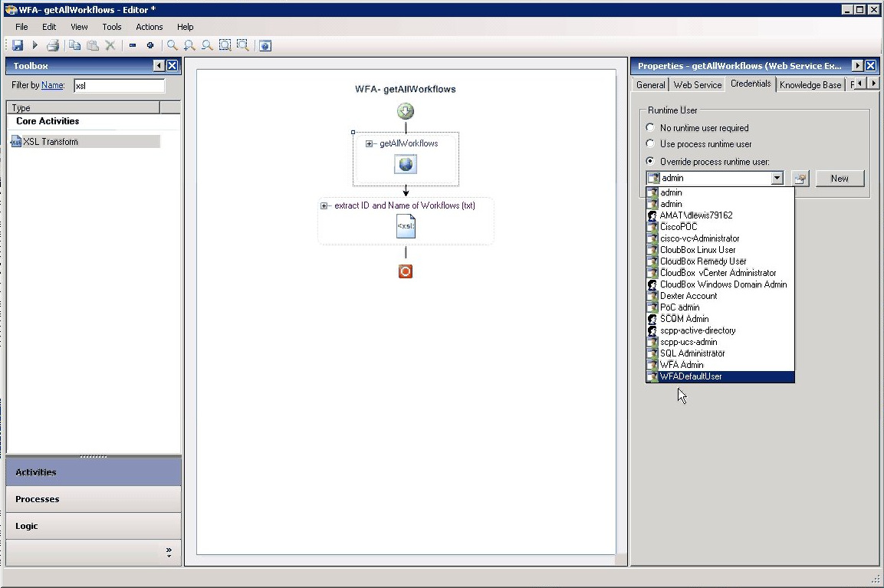Choose WFADefaultUser from the user list
Image resolution: width=884 pixels, height=588 pixels.
tap(690, 376)
